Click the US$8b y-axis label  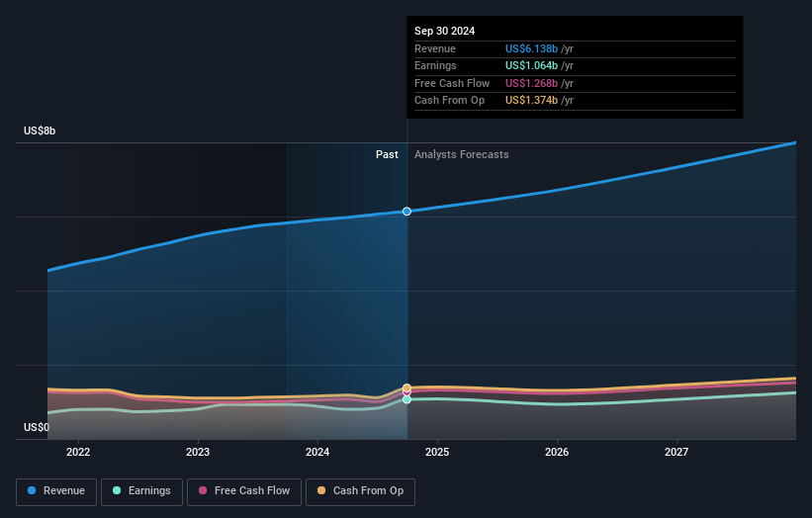(x=40, y=130)
